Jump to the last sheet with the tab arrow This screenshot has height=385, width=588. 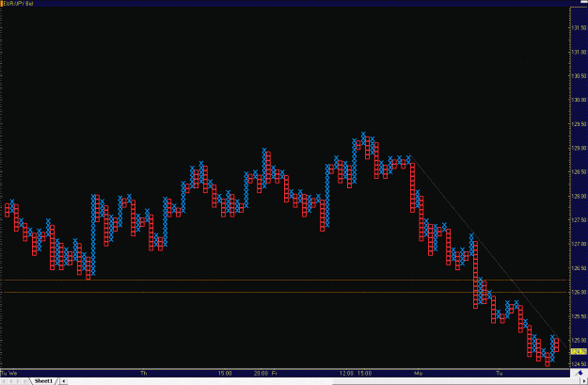click(24, 381)
